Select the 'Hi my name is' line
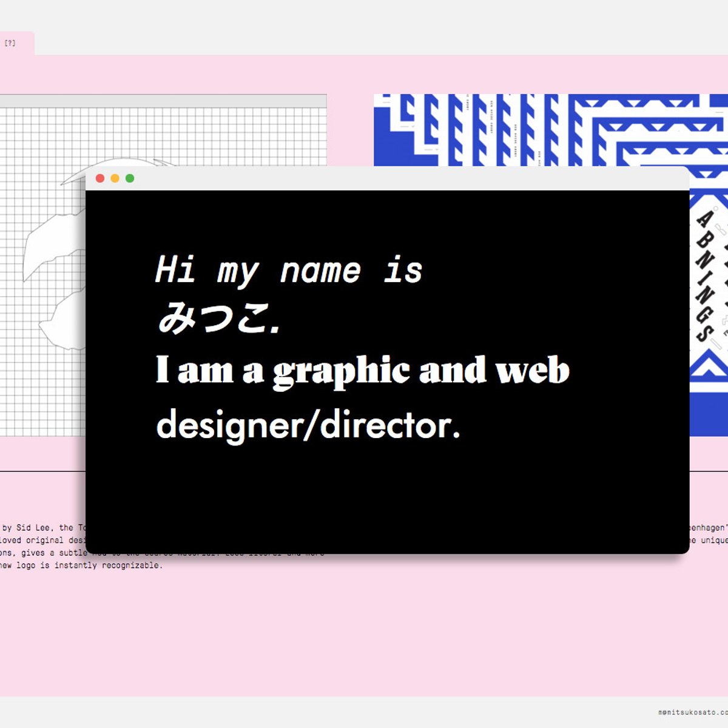 point(289,270)
